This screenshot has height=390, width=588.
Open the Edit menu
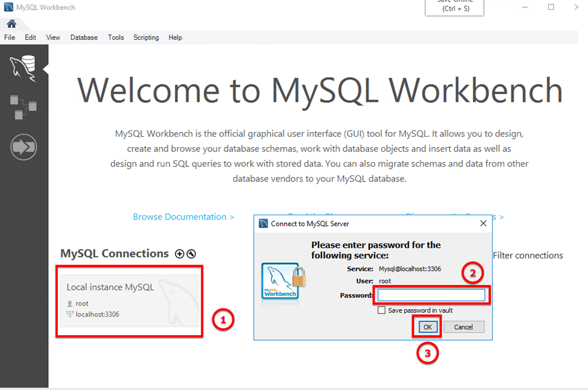[x=30, y=37]
